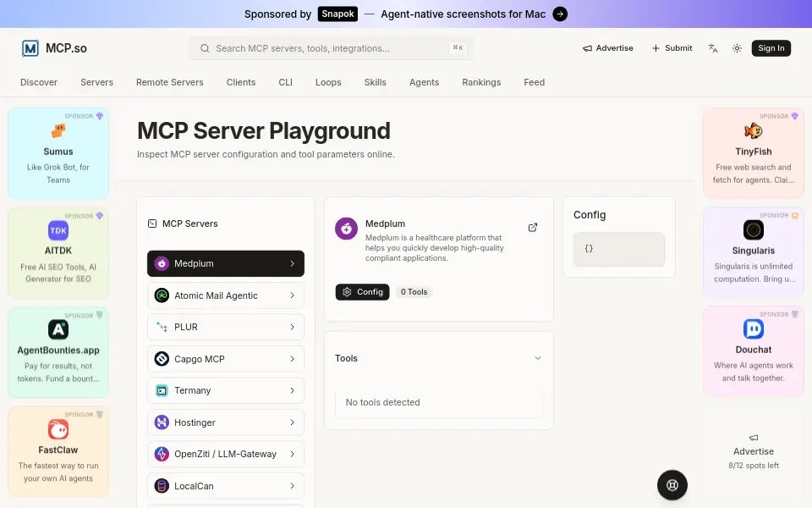Expand the LocalCan row chevron
812x508 pixels.
(x=292, y=486)
